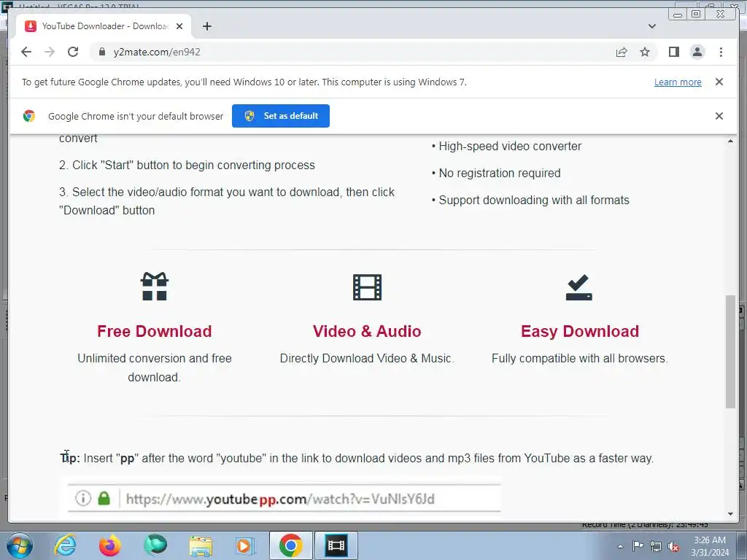
Task: Open network status tray icon
Action: tap(656, 546)
